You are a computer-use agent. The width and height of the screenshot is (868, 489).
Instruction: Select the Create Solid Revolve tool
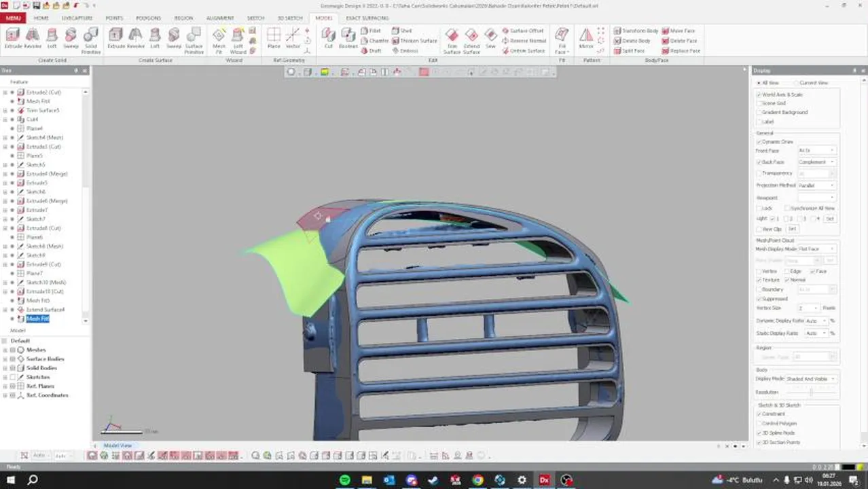pos(33,39)
